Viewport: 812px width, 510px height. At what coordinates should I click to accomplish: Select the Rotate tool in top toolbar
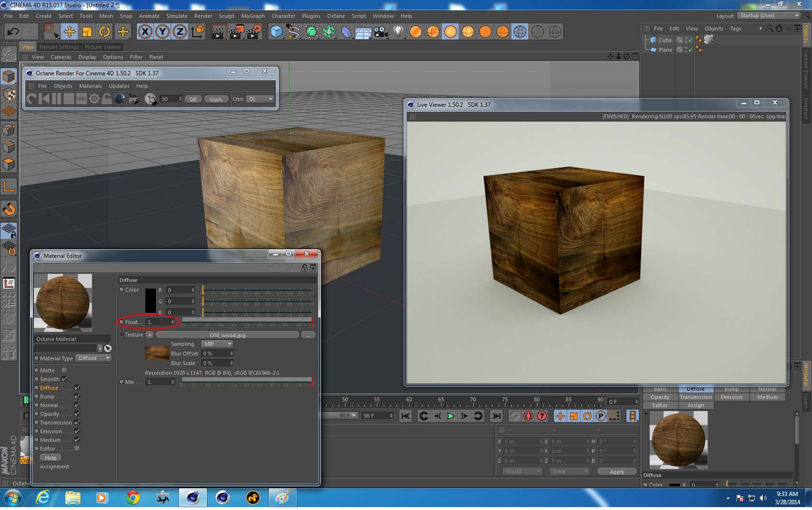[x=104, y=32]
